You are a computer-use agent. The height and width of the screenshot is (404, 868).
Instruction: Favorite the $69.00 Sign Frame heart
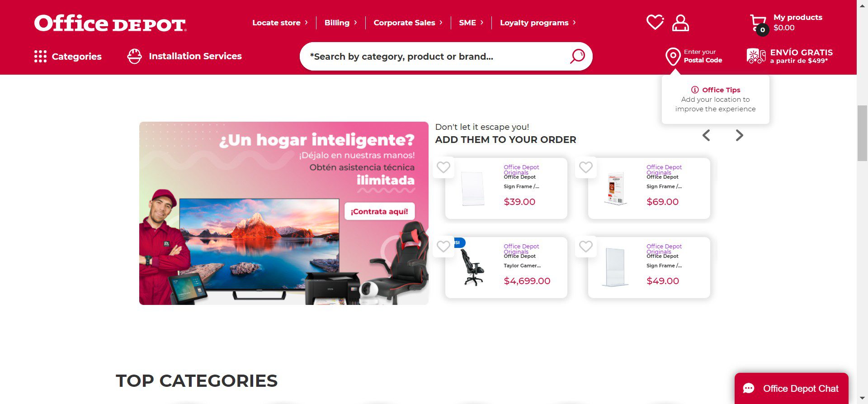[586, 167]
